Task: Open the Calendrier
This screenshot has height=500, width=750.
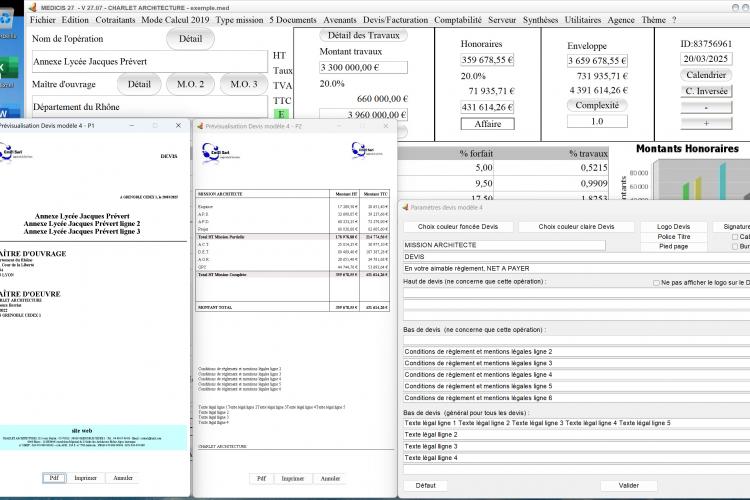Action: [706, 75]
